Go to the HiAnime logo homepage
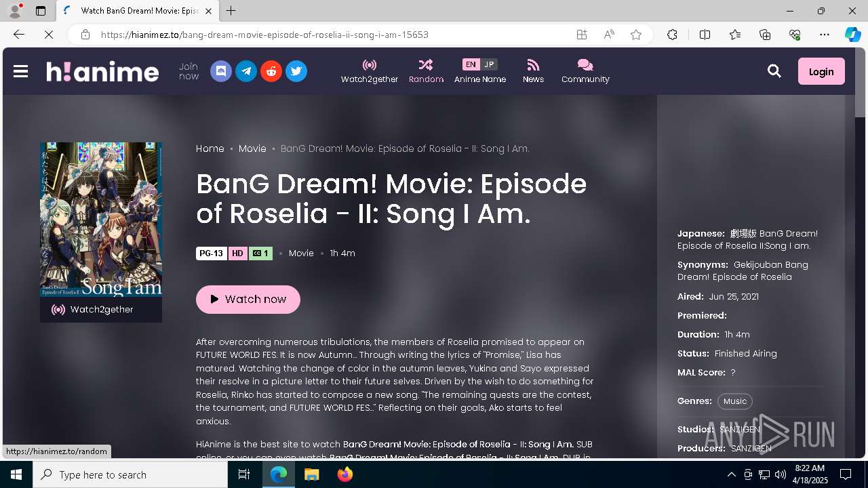 [x=102, y=71]
